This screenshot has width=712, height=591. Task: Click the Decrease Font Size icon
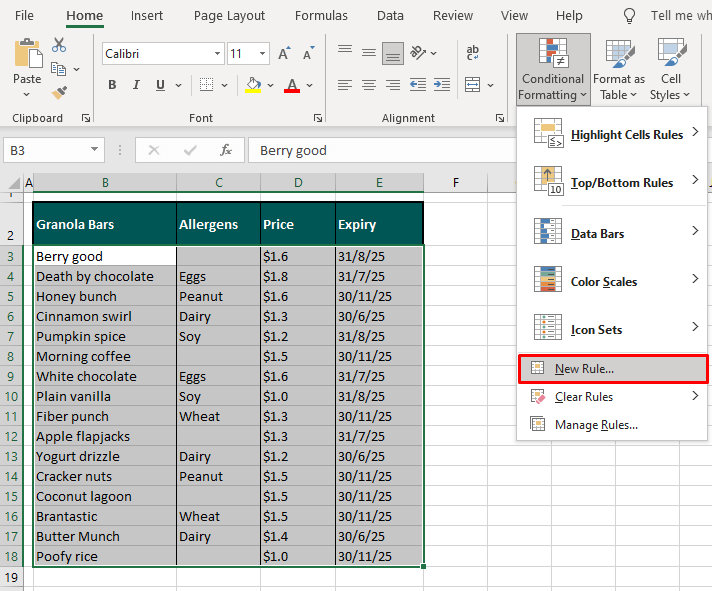coord(309,54)
